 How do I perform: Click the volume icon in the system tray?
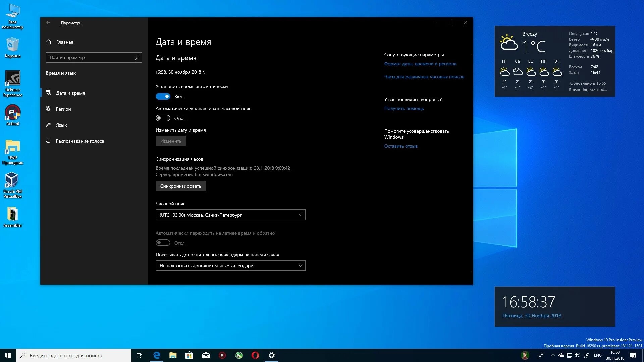(x=577, y=355)
